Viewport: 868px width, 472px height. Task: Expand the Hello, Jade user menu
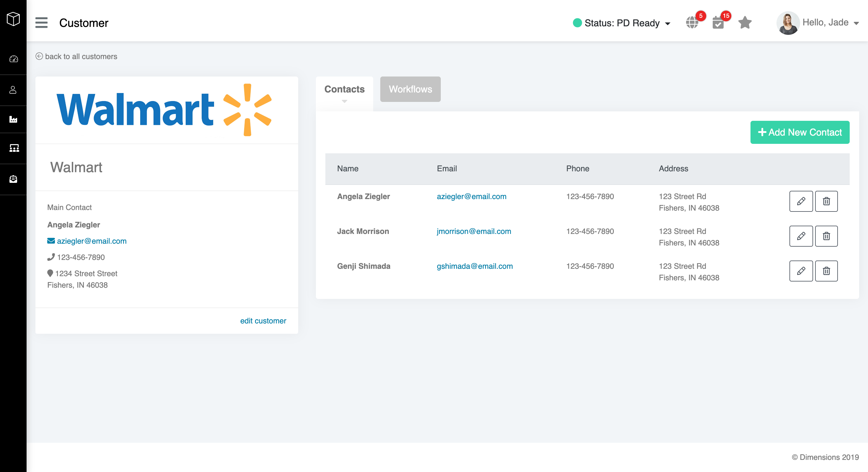click(x=831, y=22)
